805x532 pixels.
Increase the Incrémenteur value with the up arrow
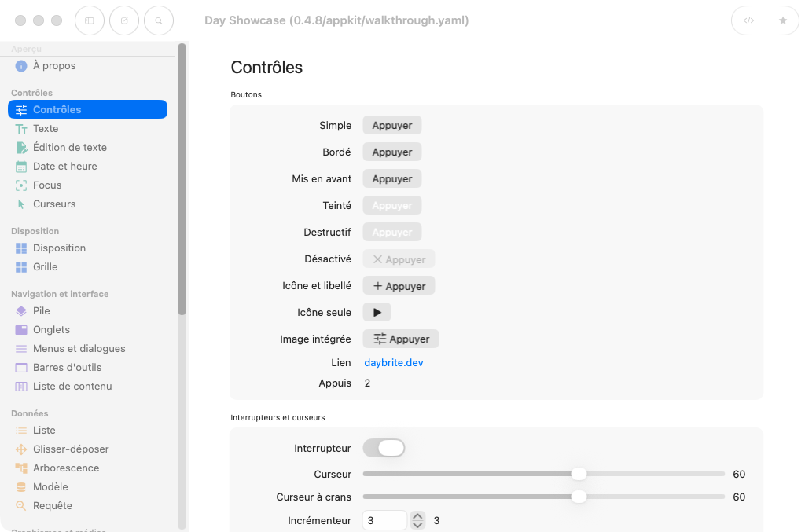tap(418, 516)
